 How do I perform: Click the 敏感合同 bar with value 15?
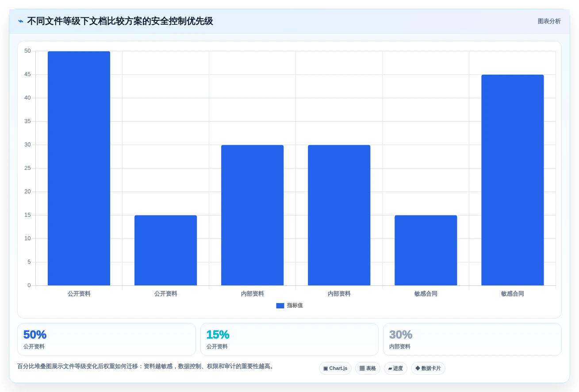(x=426, y=250)
